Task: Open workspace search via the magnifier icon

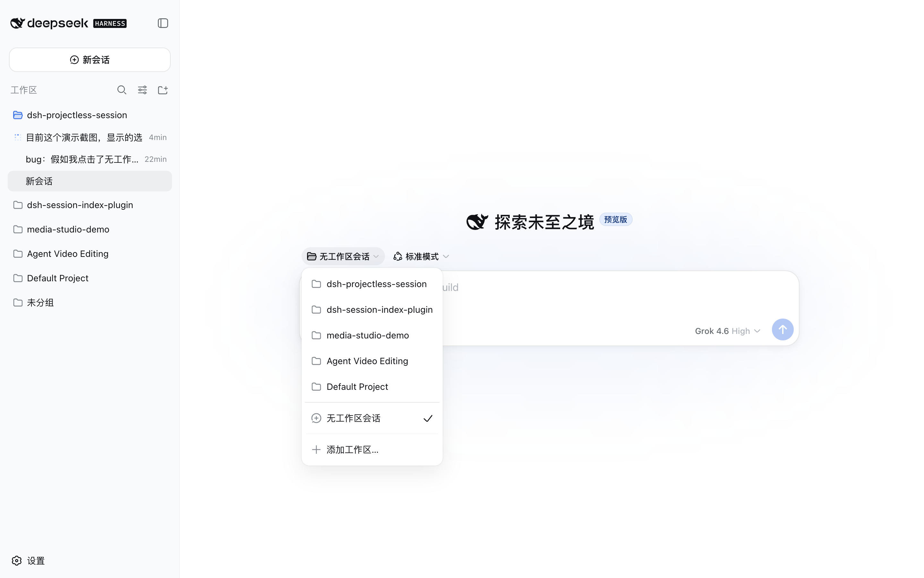Action: 122,90
